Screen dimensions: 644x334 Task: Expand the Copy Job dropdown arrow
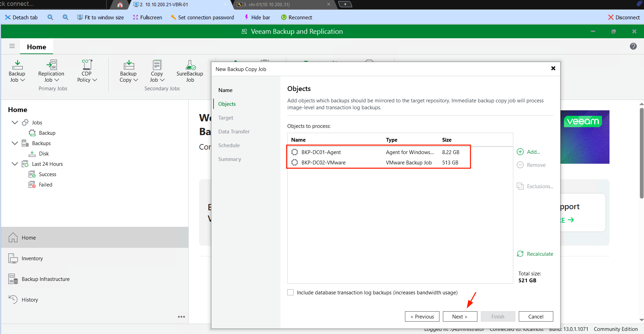click(x=162, y=80)
